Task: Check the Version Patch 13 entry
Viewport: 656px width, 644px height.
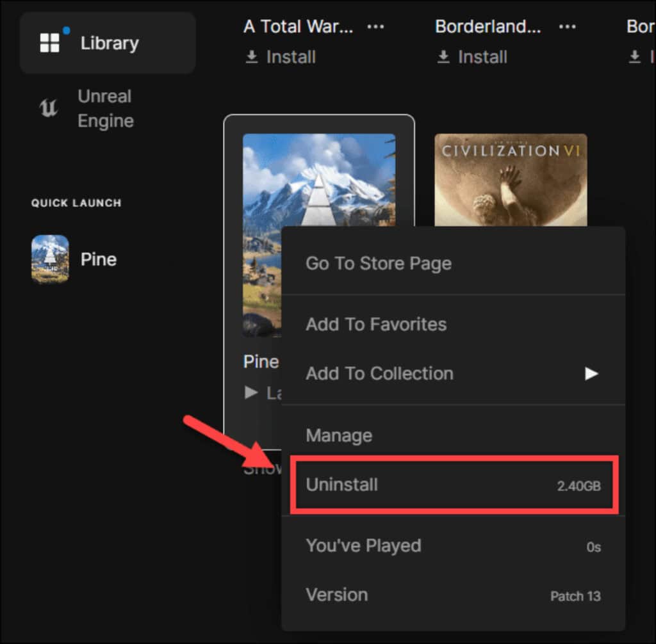Action: 337,595
